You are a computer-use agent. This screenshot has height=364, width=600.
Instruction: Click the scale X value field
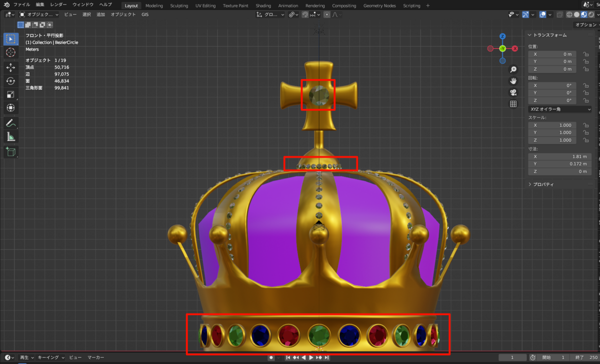pos(552,125)
